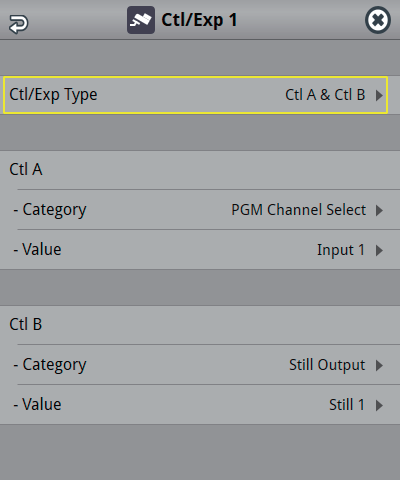This screenshot has width=400, height=480.
Task: Click the PGM Channel Select value text
Action: (x=299, y=210)
